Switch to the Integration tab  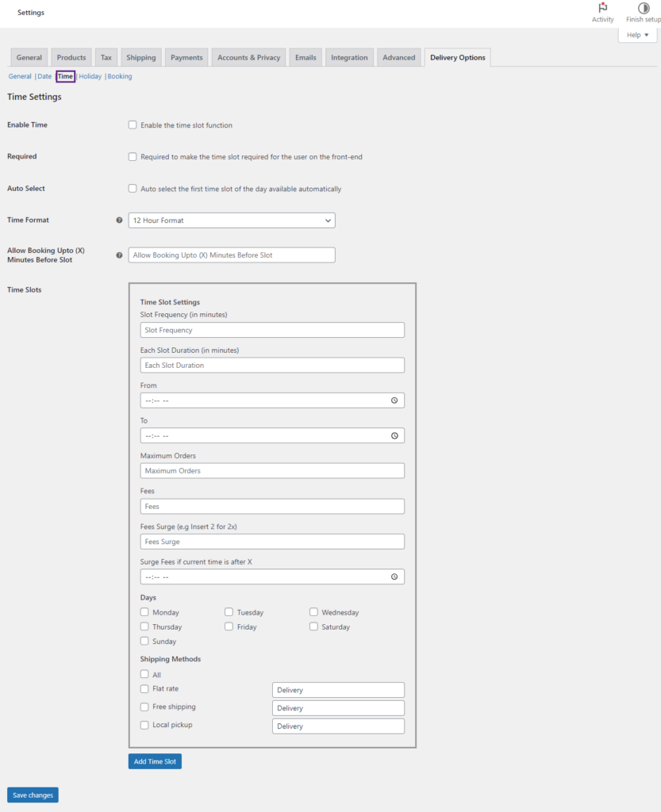coord(349,57)
